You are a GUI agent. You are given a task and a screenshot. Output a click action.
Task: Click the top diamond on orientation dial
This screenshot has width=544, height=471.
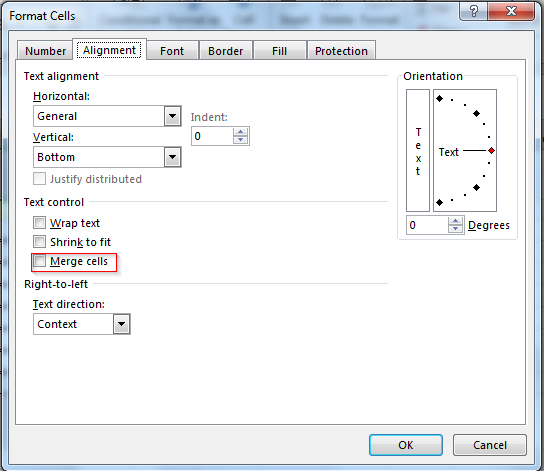tap(440, 99)
